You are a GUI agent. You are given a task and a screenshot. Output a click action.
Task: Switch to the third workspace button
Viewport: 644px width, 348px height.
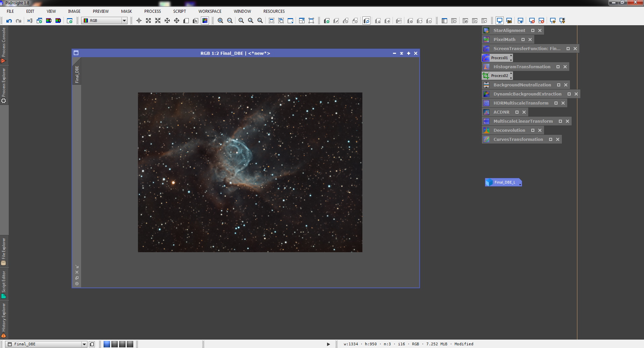pyautogui.click(x=122, y=344)
